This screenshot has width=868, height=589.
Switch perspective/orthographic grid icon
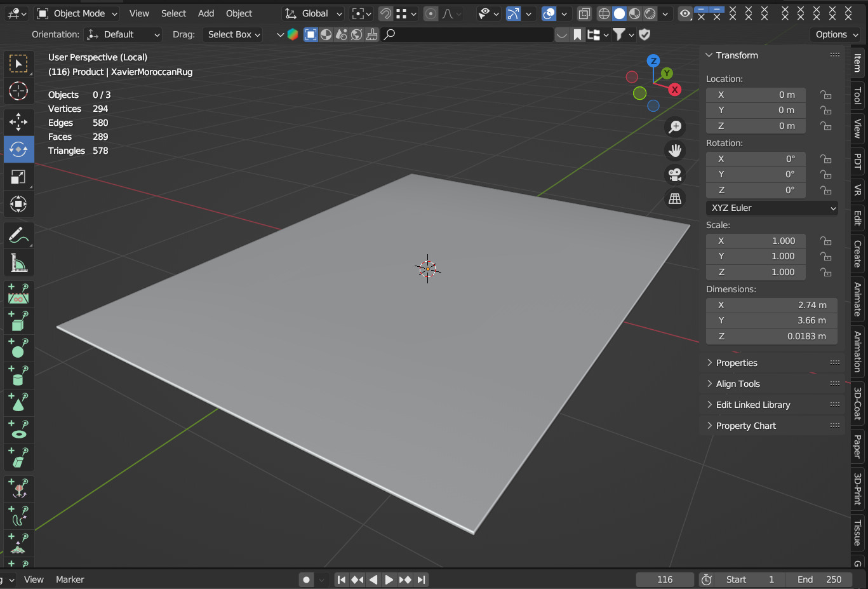[675, 199]
